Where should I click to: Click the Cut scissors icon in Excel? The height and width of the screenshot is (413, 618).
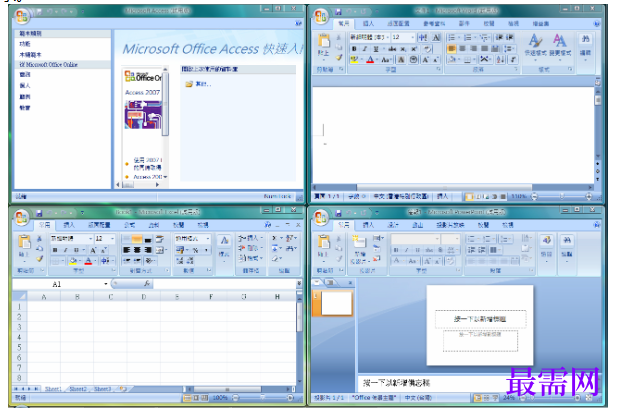point(39,239)
